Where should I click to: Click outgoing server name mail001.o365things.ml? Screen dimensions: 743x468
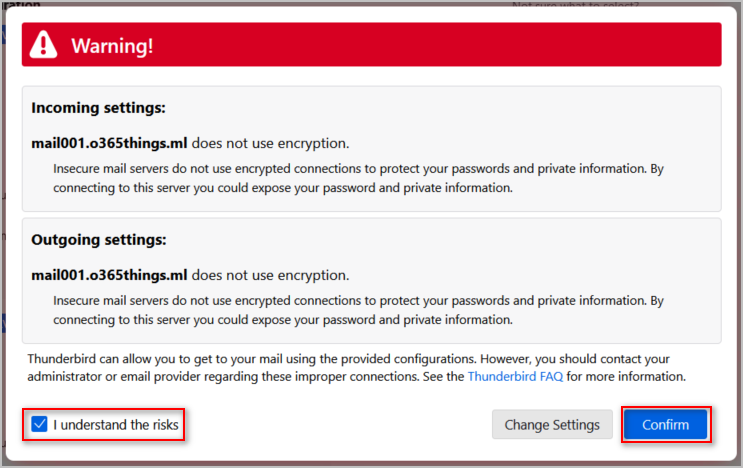109,275
